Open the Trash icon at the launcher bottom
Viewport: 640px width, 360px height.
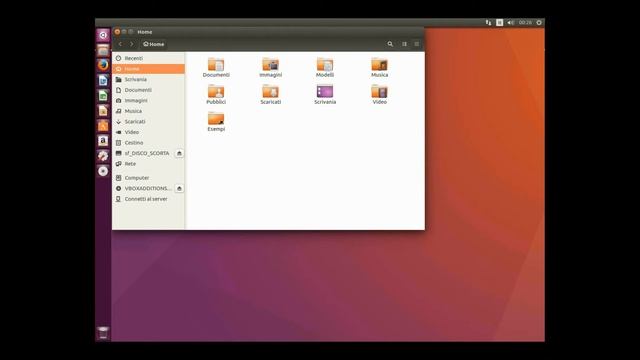(x=103, y=333)
